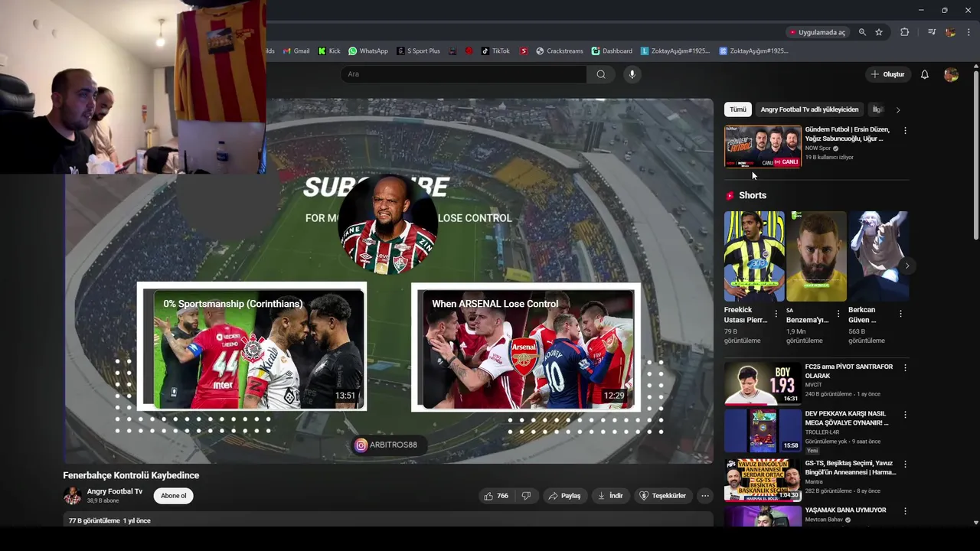
Task: Open the Chrome extensions puzzle icon
Action: (x=905, y=32)
